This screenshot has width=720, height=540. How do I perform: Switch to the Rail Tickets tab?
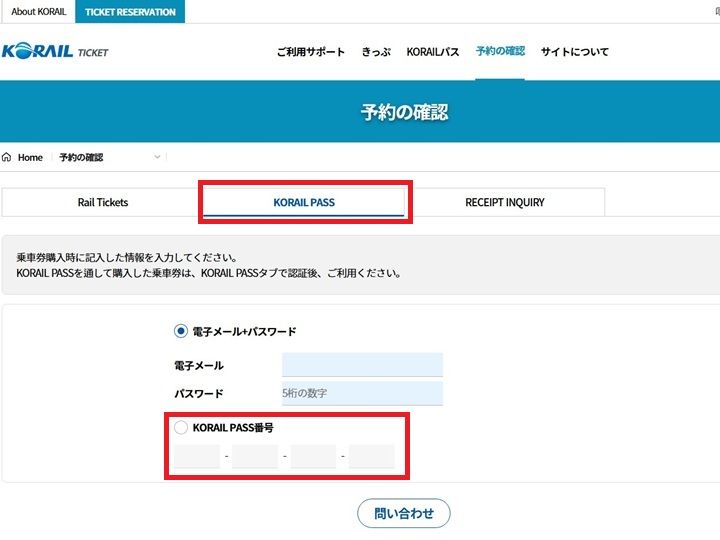point(102,202)
